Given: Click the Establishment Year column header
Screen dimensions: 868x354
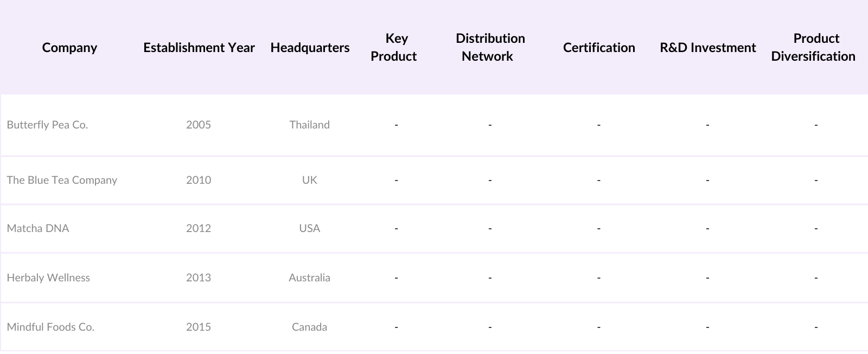Looking at the screenshot, I should (x=199, y=48).
